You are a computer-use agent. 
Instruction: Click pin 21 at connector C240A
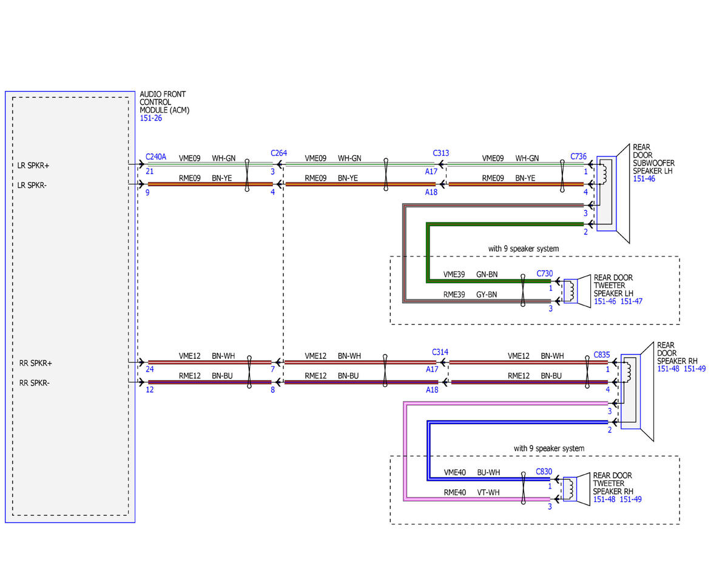point(150,172)
